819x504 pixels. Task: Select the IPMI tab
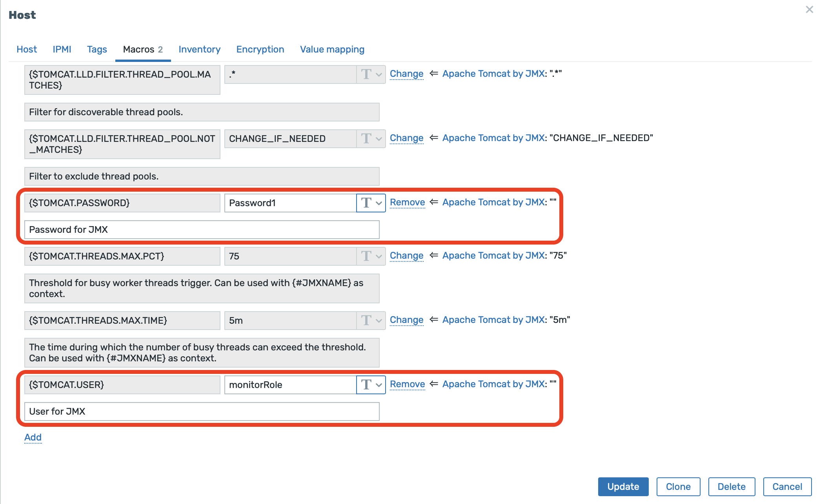[x=62, y=49]
